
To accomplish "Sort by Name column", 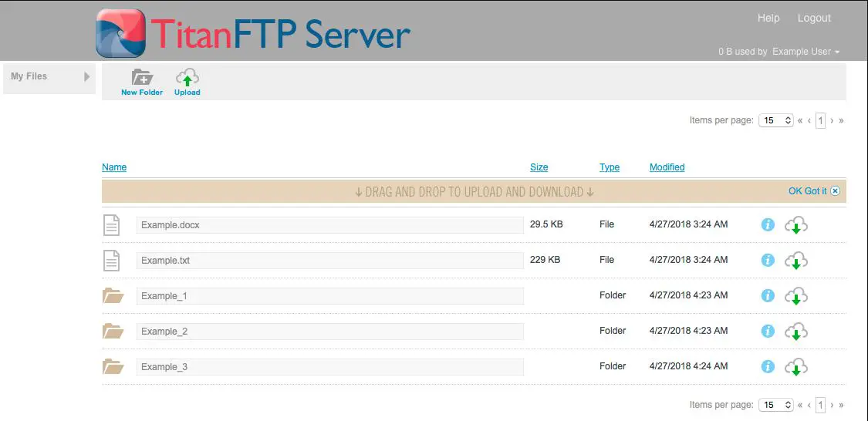I will (x=114, y=167).
